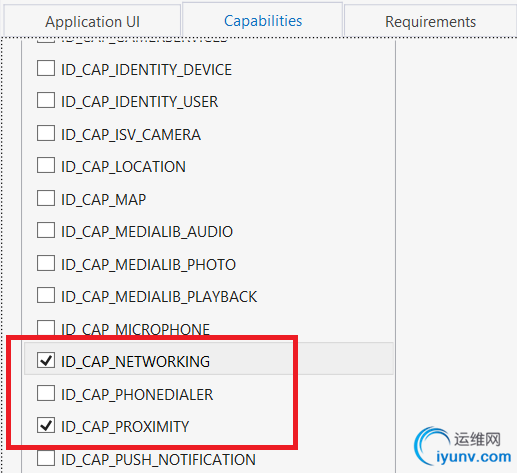Screen dimensions: 517x473
Task: Check the ID_CAP_PUSH_NOTIFICATION box
Action: point(46,458)
